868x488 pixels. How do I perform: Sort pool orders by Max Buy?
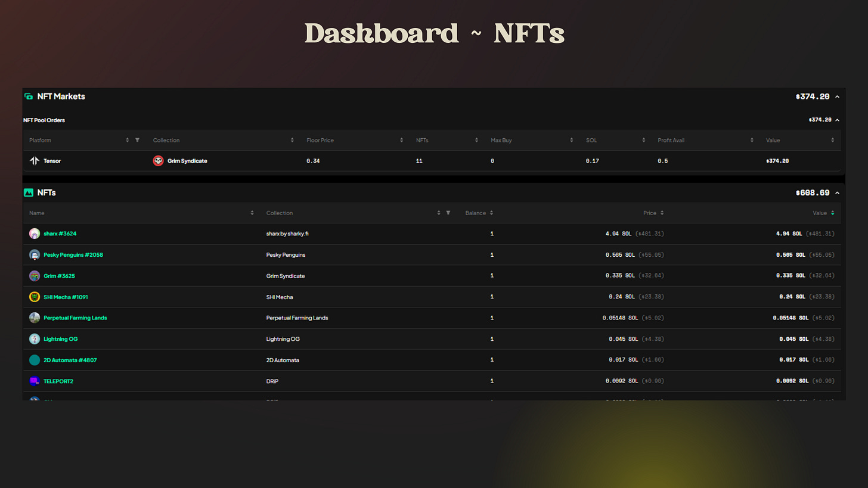point(571,140)
